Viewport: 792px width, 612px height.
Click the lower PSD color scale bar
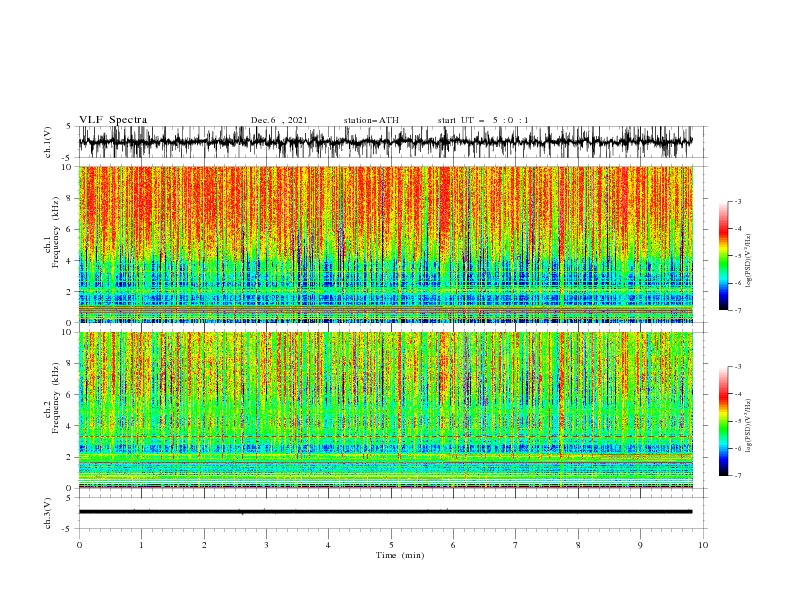[x=723, y=421]
